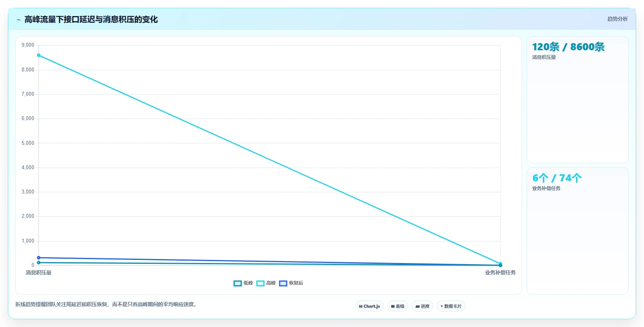Toggle the 高峰 legend series
The width and height of the screenshot is (644, 327).
point(266,283)
